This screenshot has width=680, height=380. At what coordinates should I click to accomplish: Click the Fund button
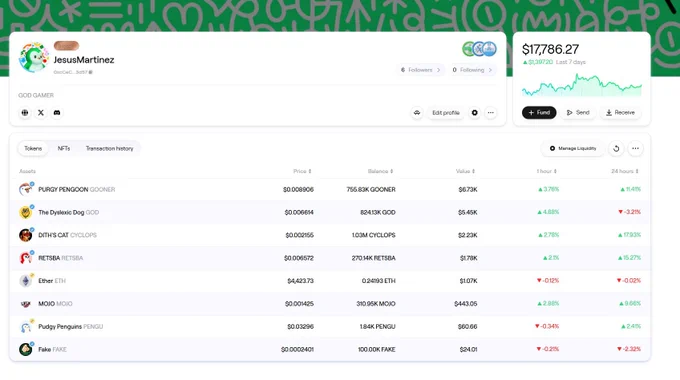pyautogui.click(x=539, y=113)
